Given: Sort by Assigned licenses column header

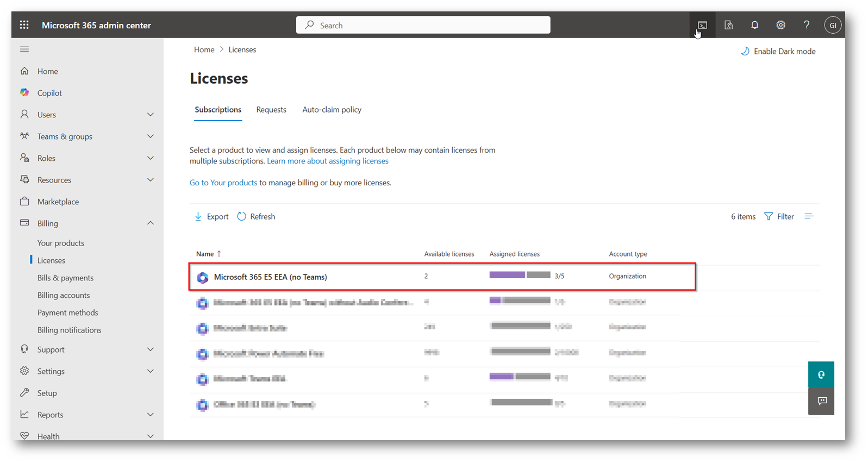Looking at the screenshot, I should click(x=514, y=254).
